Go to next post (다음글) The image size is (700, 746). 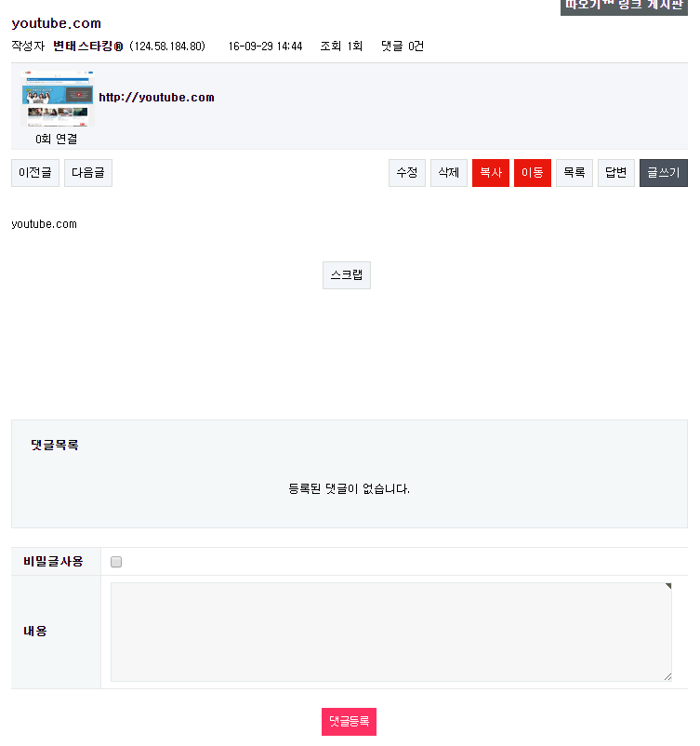[x=88, y=173]
